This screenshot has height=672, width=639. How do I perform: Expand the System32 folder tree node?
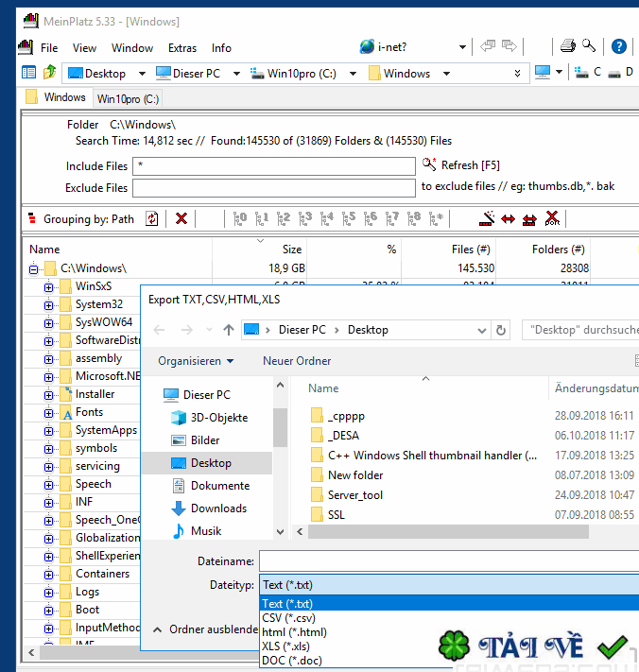pyautogui.click(x=49, y=304)
